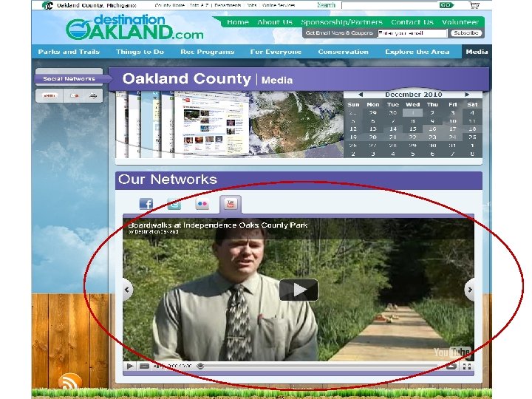Open the Twitter network tab
Image resolution: width=532 pixels, height=399 pixels.
pyautogui.click(x=174, y=204)
